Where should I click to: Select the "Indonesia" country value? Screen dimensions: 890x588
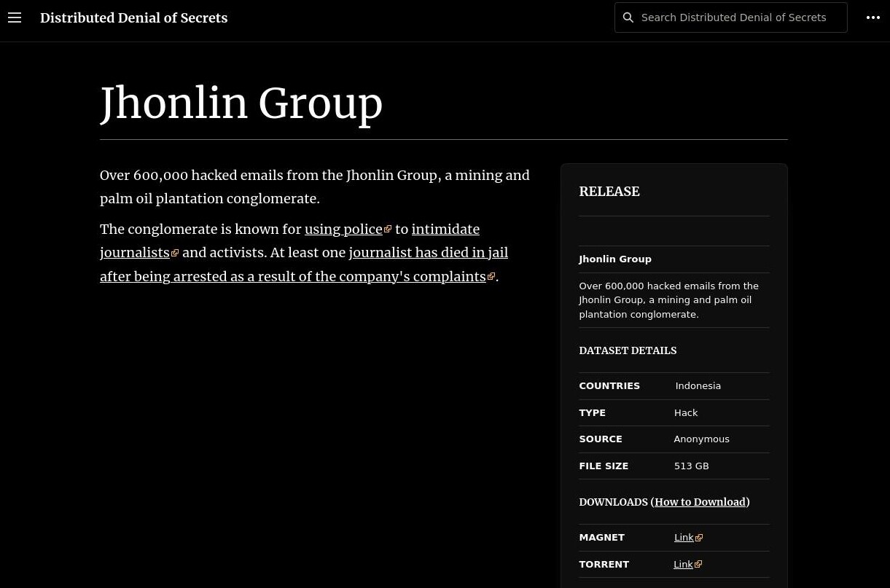tap(698, 386)
